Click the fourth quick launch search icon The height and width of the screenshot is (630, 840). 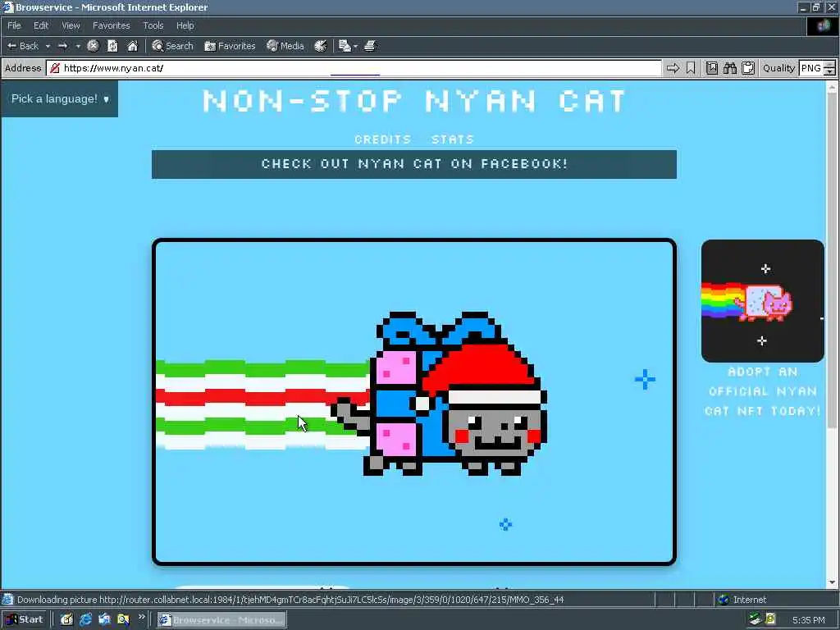[x=123, y=620]
